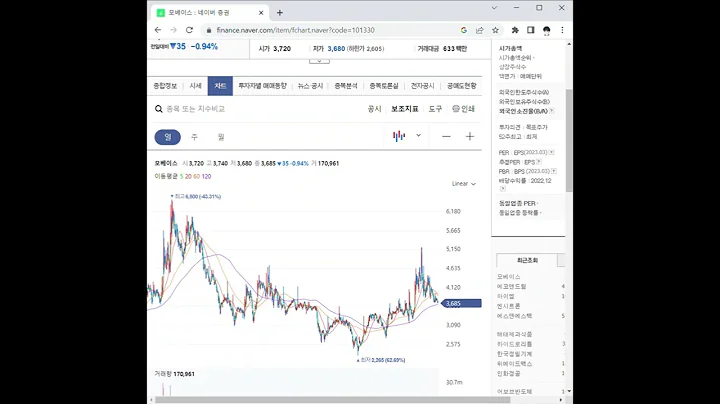Toggle the 5-day moving average
720x404 pixels.
(181, 176)
